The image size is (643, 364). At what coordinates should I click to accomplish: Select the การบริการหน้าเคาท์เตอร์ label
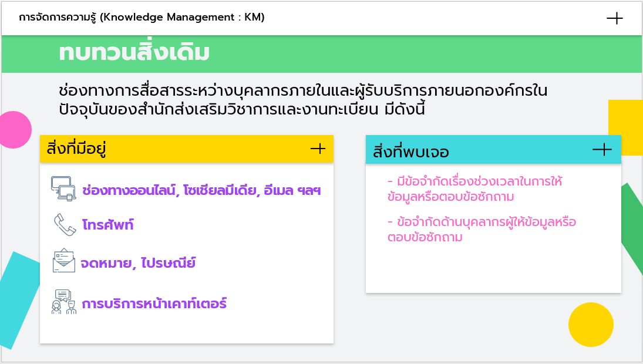tap(154, 304)
